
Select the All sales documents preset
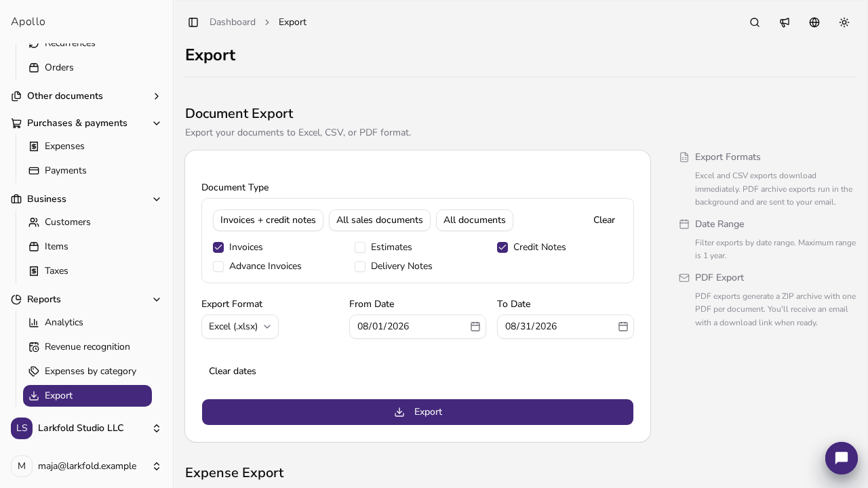click(x=380, y=220)
